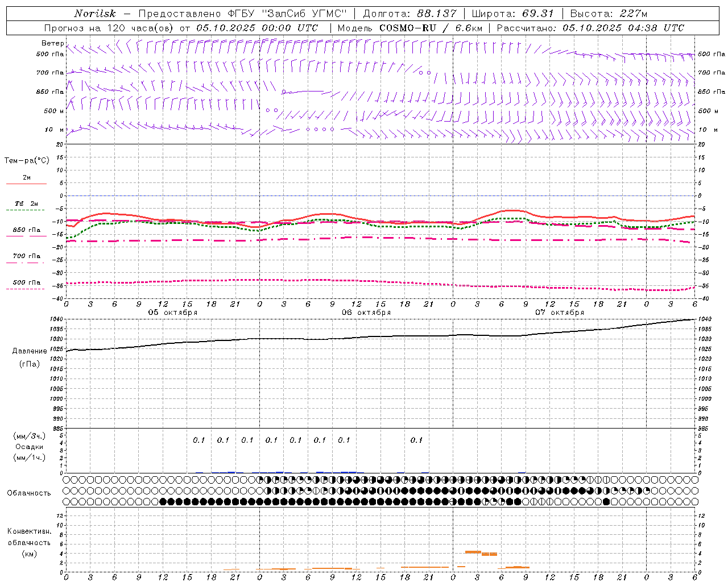Click the (мм/1ч.) precipitation unit label

pos(29,458)
